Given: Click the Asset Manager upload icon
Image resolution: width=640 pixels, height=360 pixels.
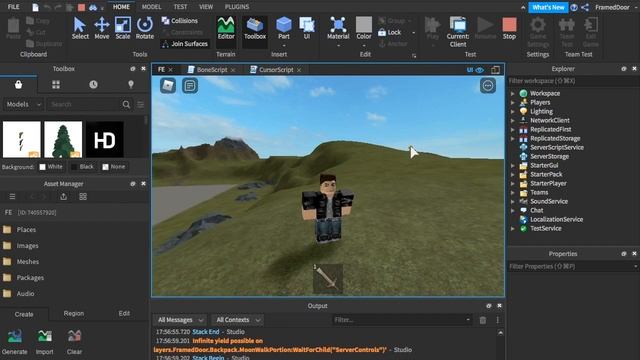Looking at the screenshot, I should pos(63,197).
